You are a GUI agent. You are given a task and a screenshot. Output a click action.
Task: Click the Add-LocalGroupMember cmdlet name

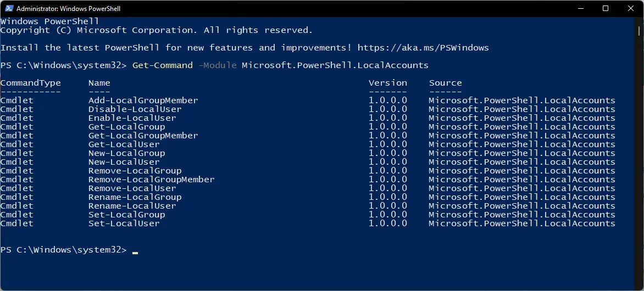(143, 100)
